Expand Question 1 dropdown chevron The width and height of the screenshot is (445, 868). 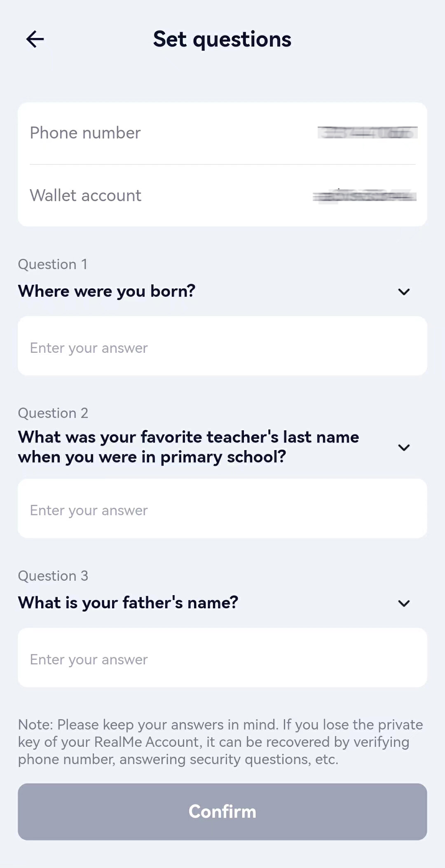pos(404,292)
